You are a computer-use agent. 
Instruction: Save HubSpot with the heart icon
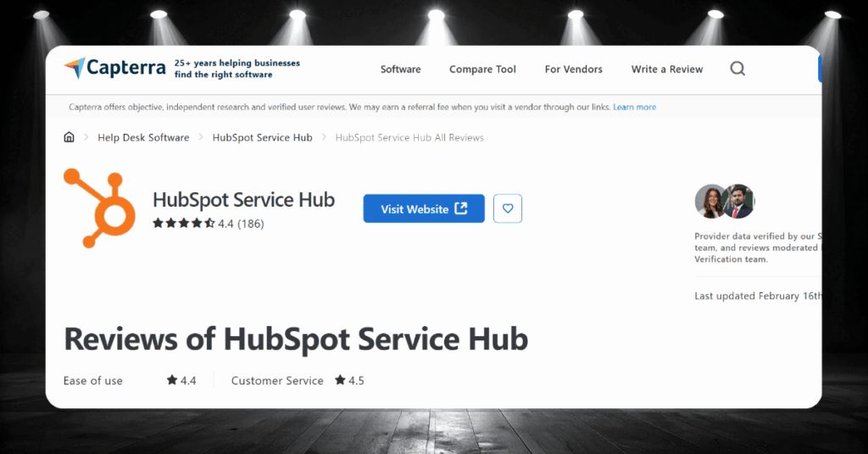click(508, 208)
